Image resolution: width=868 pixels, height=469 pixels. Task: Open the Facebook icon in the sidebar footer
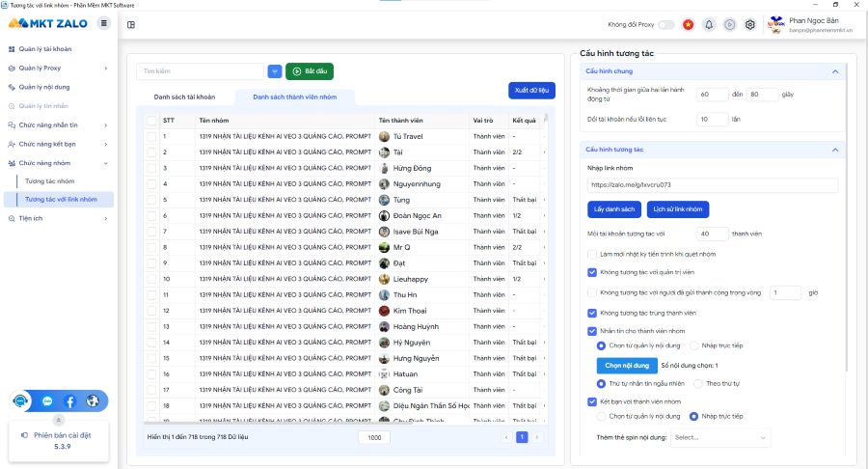tap(69, 400)
